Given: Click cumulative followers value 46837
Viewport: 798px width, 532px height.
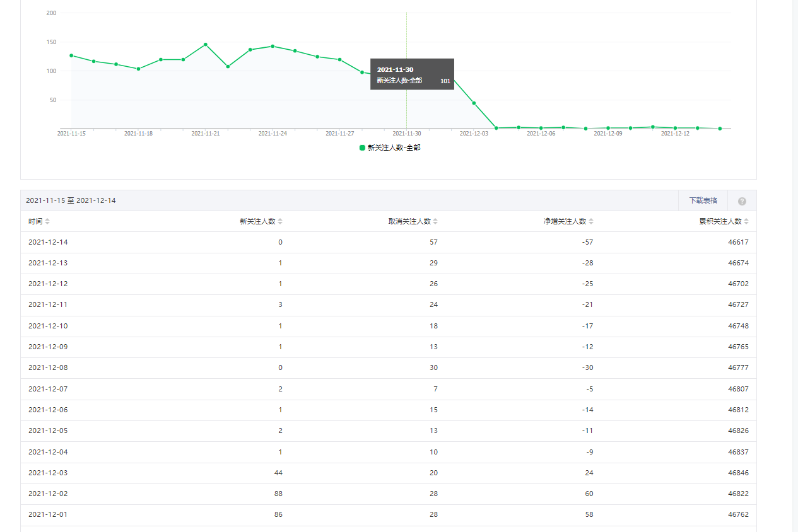Looking at the screenshot, I should point(738,452).
